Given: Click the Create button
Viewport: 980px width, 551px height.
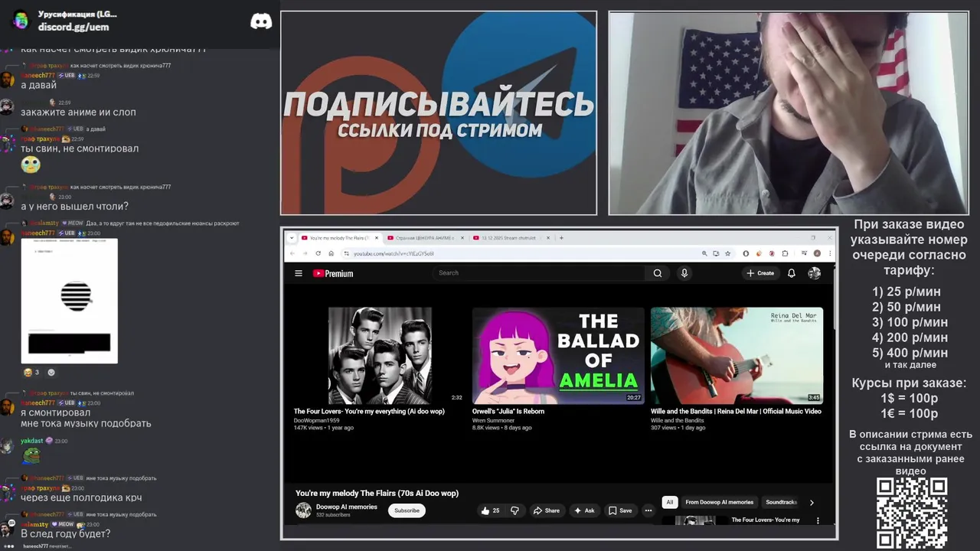Looking at the screenshot, I should tap(761, 273).
